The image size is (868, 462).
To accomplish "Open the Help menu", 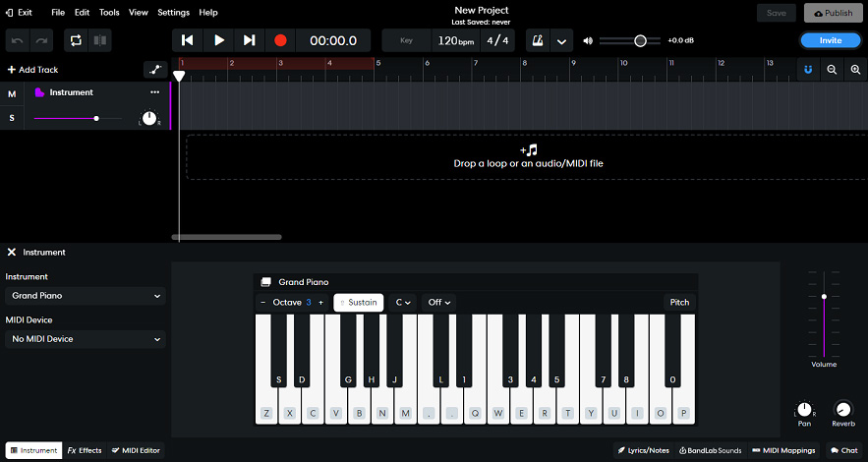I will [208, 12].
